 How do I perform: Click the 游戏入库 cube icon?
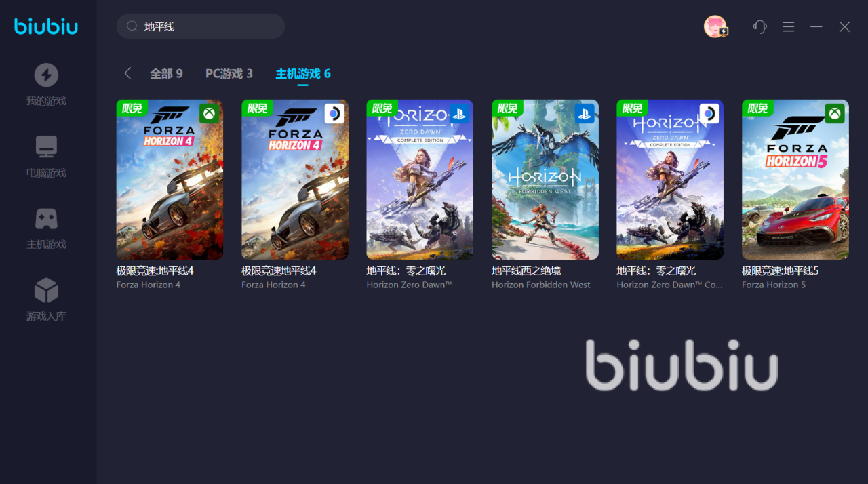pyautogui.click(x=46, y=291)
